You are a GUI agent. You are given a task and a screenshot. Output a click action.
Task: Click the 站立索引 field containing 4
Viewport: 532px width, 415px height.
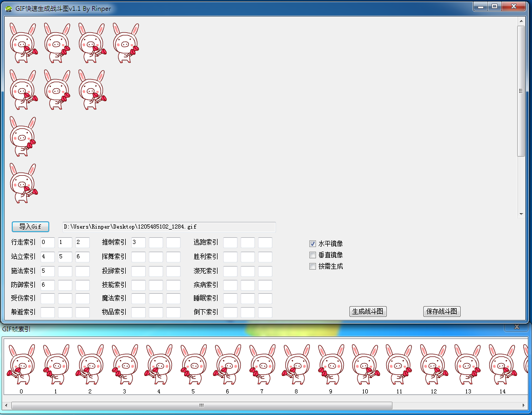click(48, 257)
